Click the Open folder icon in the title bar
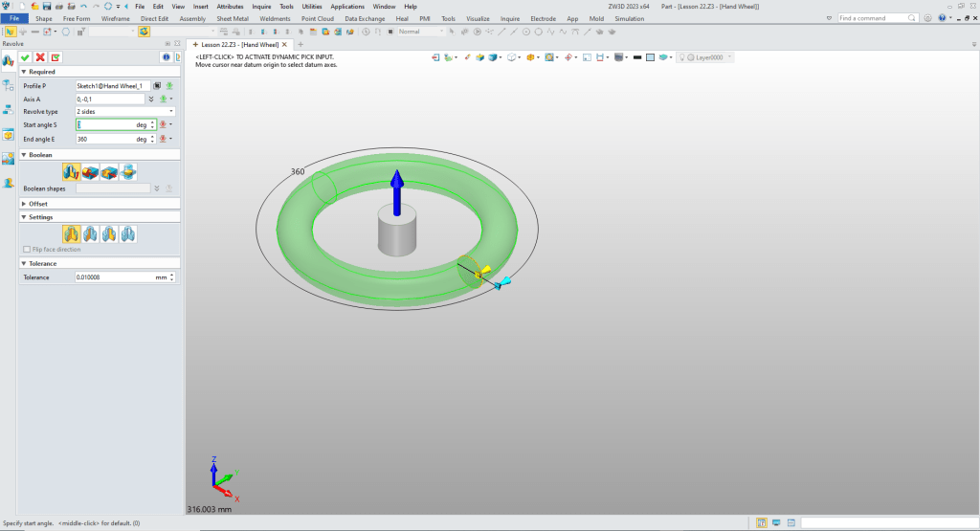Screen dimensions: 980x531 click(x=34, y=7)
